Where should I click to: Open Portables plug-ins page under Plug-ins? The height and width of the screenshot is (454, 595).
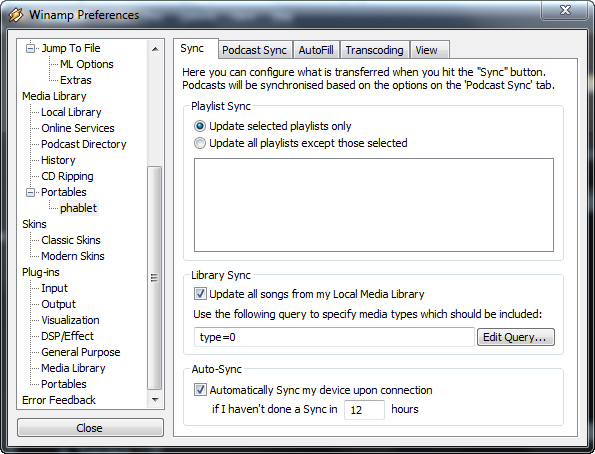(64, 384)
